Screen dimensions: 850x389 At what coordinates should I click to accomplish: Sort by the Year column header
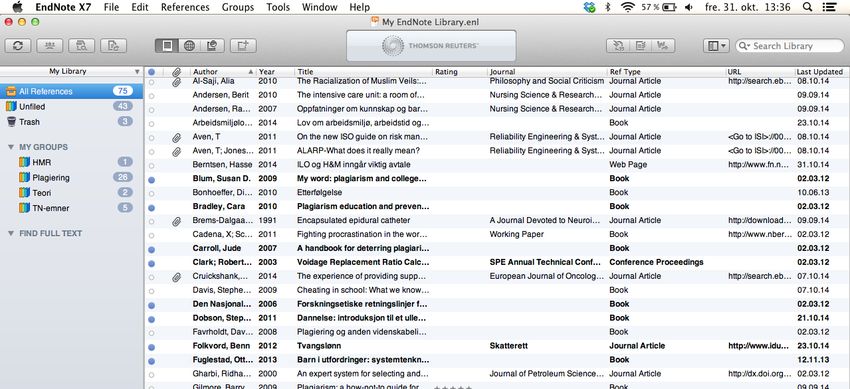click(x=275, y=72)
